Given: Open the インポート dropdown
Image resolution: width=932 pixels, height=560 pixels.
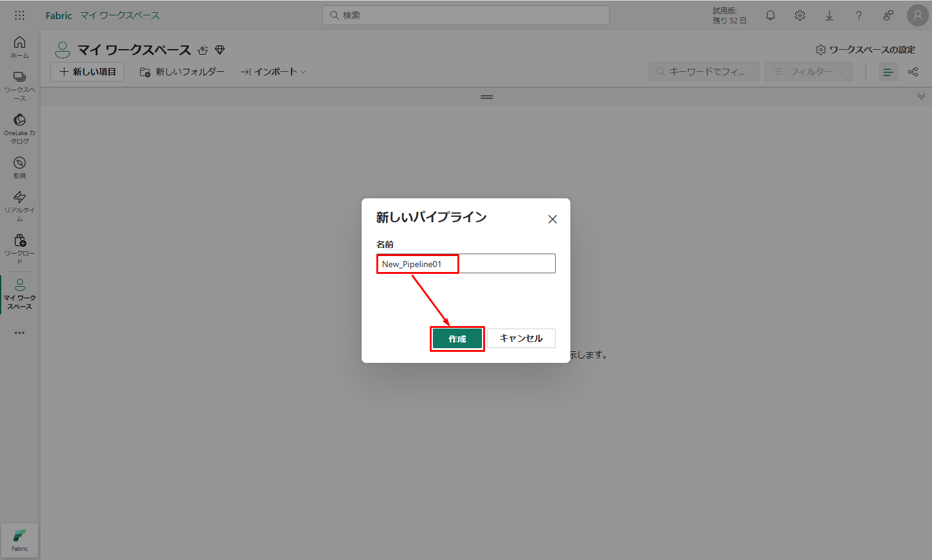Looking at the screenshot, I should 273,72.
